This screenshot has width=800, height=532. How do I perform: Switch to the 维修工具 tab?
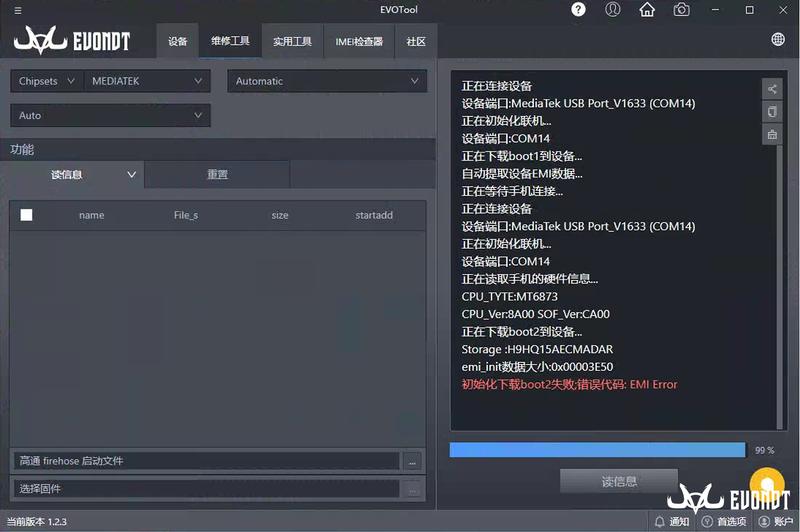pos(230,41)
